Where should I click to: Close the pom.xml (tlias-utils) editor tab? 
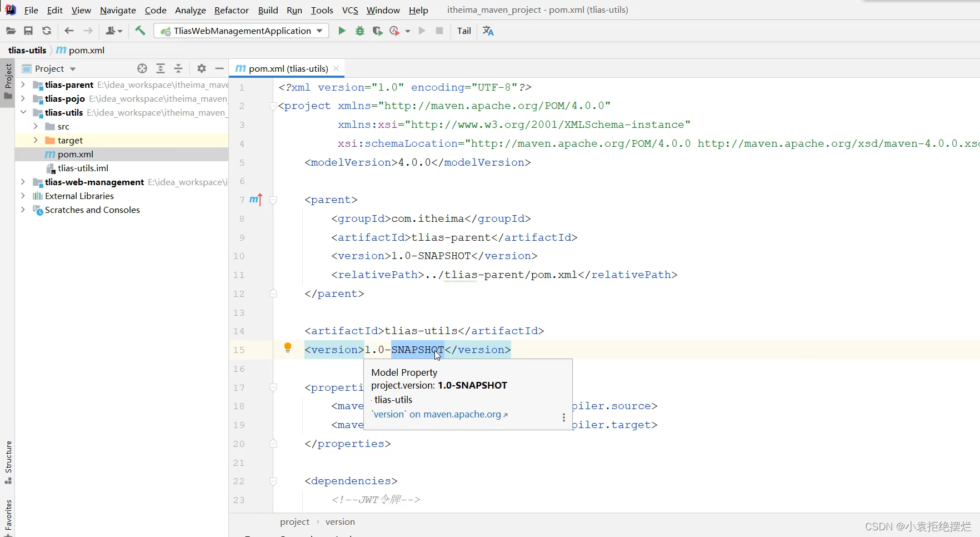coord(336,68)
